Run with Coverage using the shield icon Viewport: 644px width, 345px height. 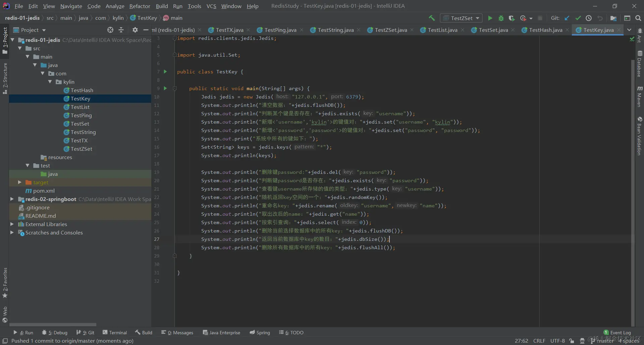(512, 18)
